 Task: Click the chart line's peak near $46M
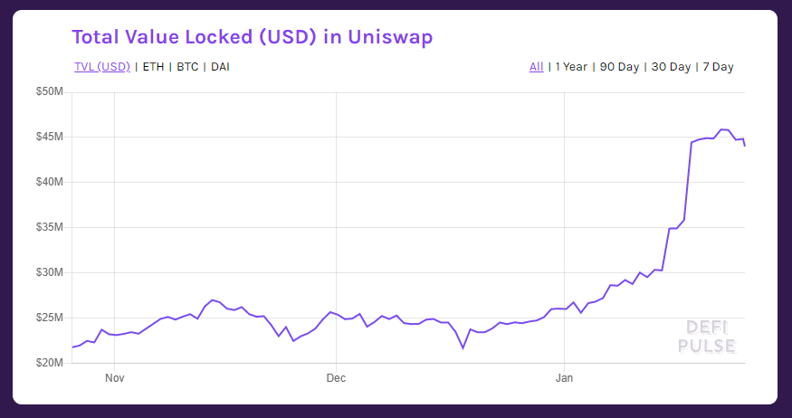click(x=724, y=130)
